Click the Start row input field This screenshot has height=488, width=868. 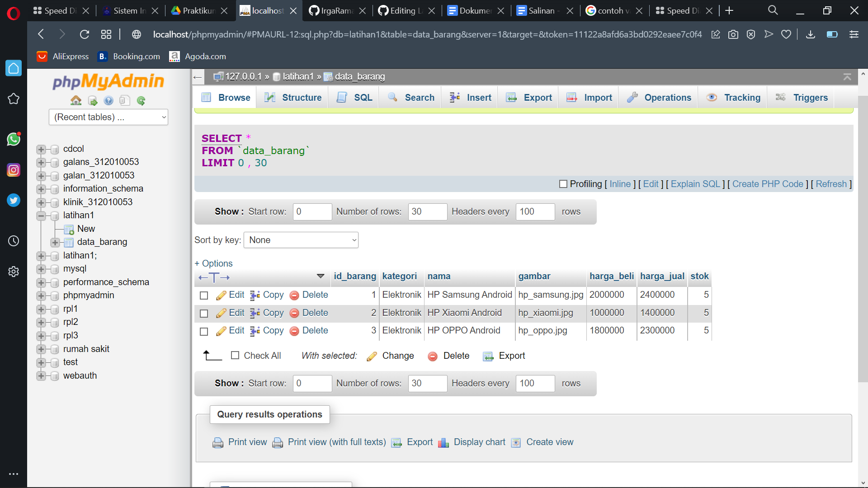tap(312, 211)
